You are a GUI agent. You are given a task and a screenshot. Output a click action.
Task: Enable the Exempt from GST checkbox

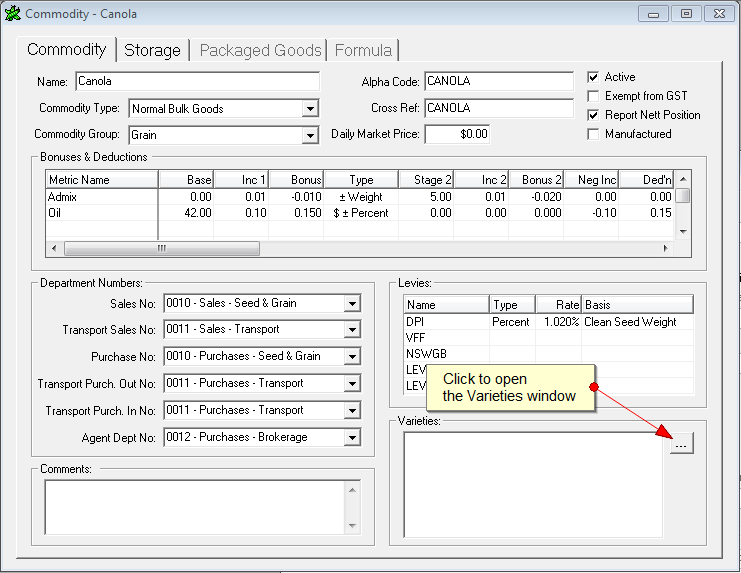tap(593, 96)
